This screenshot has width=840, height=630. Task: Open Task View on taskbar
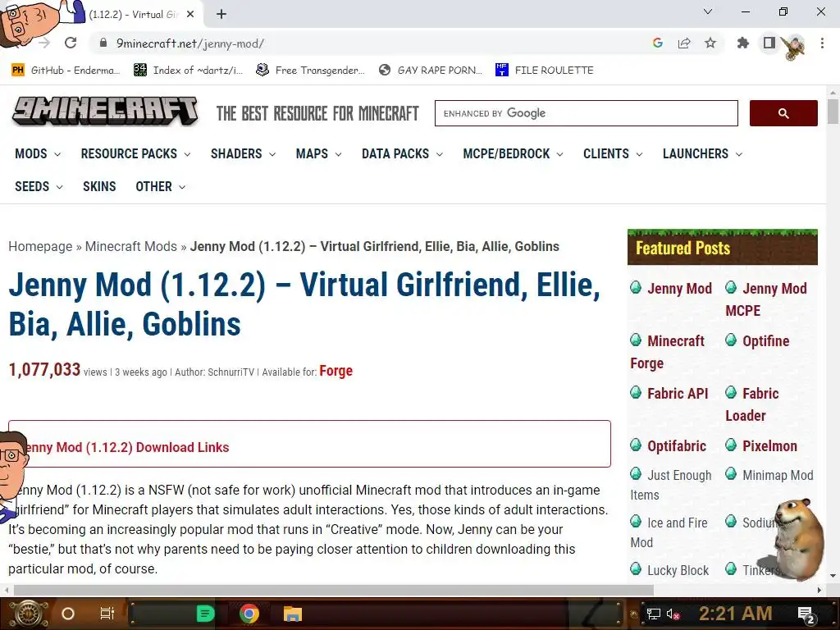(x=107, y=614)
